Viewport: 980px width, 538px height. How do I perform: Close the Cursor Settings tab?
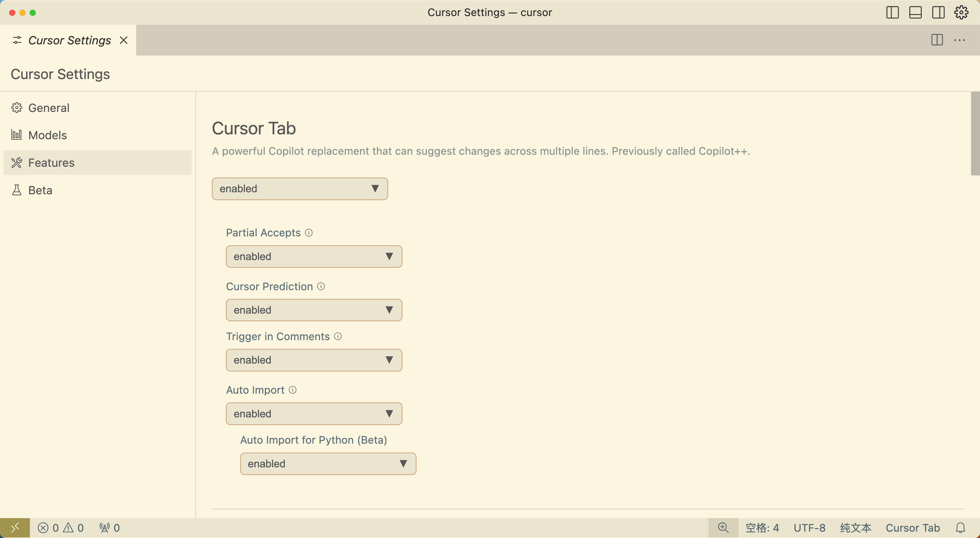[124, 40]
